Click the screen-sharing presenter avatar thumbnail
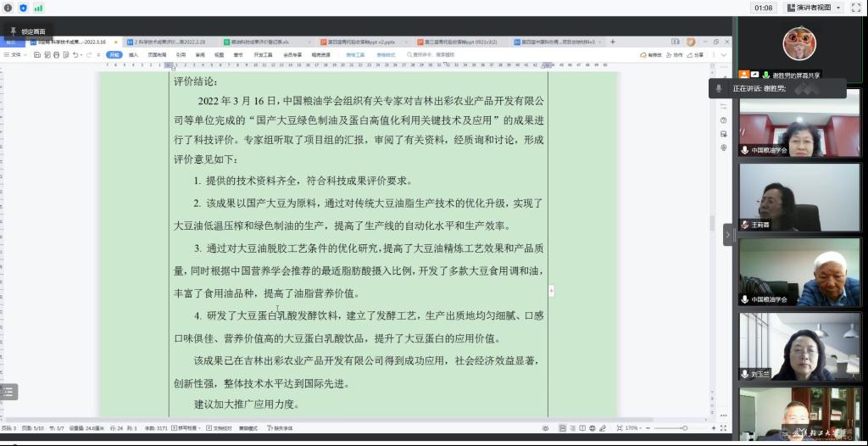This screenshot has width=868, height=446. tap(799, 43)
